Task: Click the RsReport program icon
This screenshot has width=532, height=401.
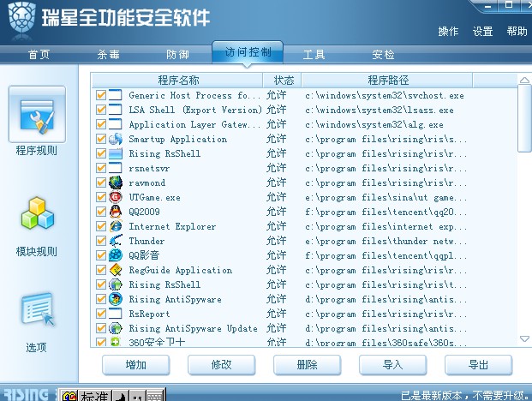Action: (116, 314)
